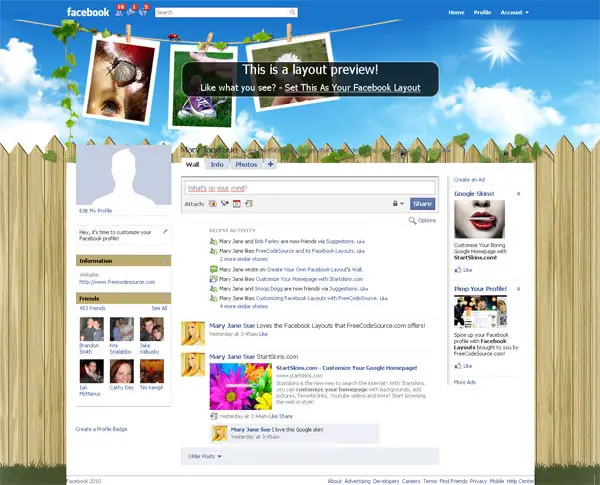Screen dimensions: 600x485
Task: Attach a photo using photo icon
Action: pos(213,204)
